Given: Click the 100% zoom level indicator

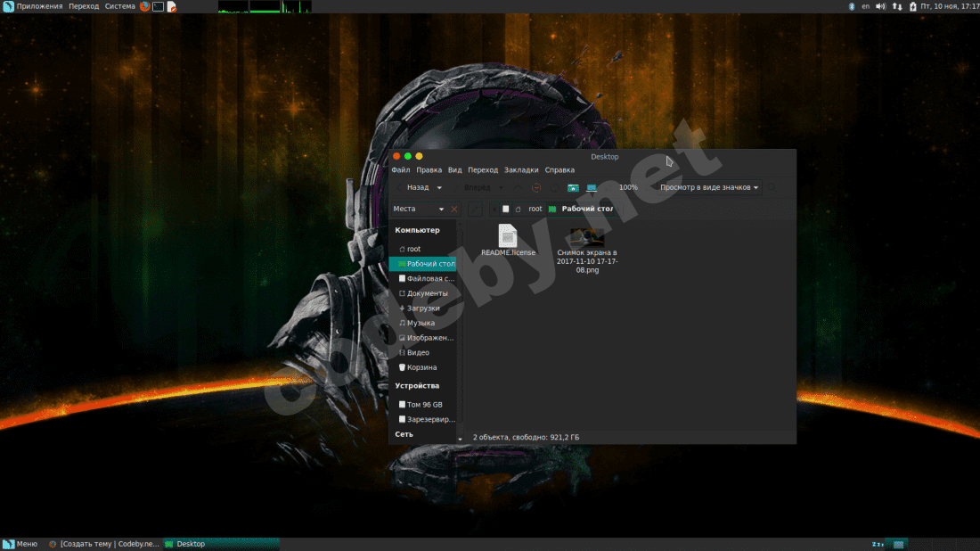Looking at the screenshot, I should [x=628, y=187].
